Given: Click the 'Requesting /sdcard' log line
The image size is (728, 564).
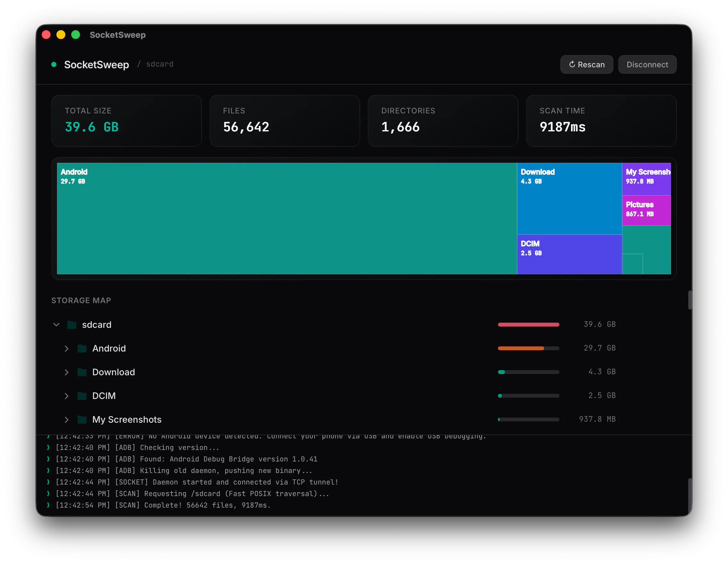Looking at the screenshot, I should pos(192,494).
